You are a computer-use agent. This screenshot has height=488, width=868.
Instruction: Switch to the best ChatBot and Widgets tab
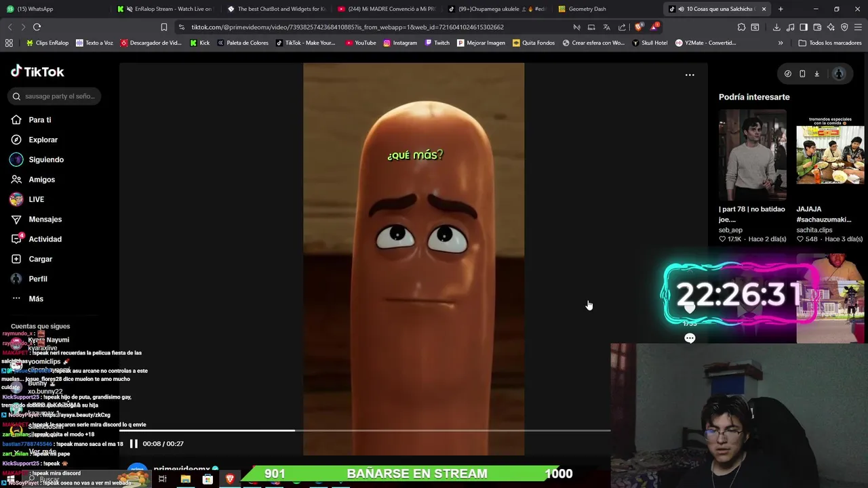click(277, 9)
